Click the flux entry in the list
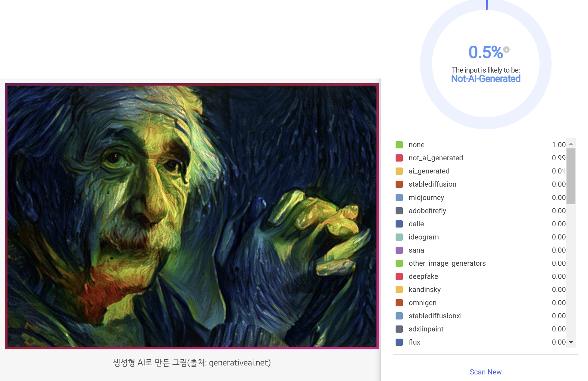 click(414, 342)
